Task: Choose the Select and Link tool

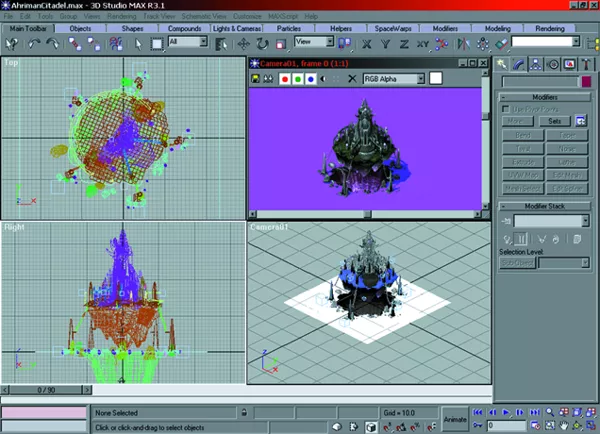Action: coord(75,44)
